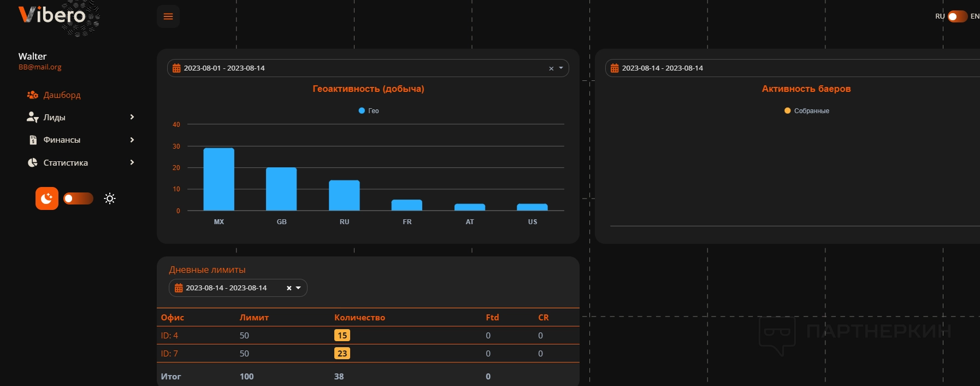Open the Статистика menu item
The width and height of the screenshot is (980, 386).
point(66,163)
